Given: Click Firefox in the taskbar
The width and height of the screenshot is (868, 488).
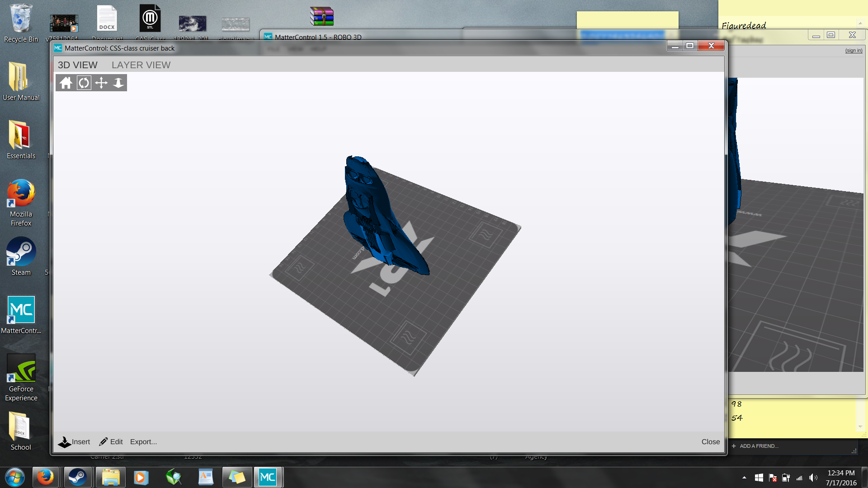Looking at the screenshot, I should 45,477.
